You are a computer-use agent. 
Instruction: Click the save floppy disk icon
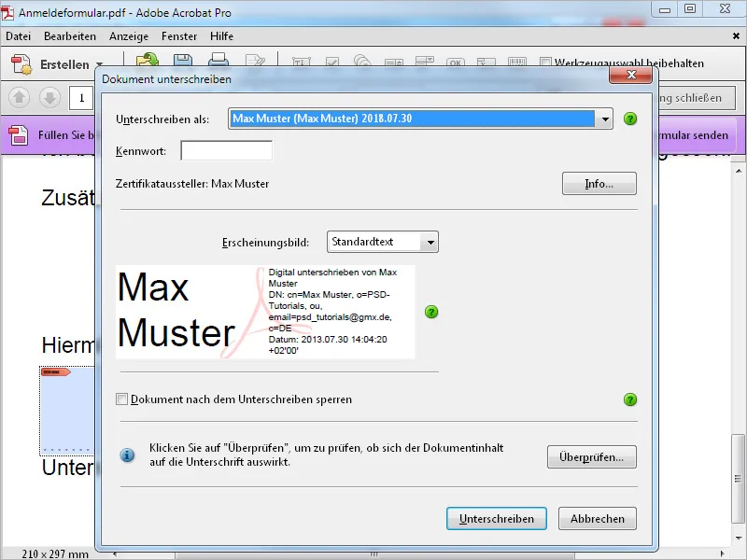[183, 61]
